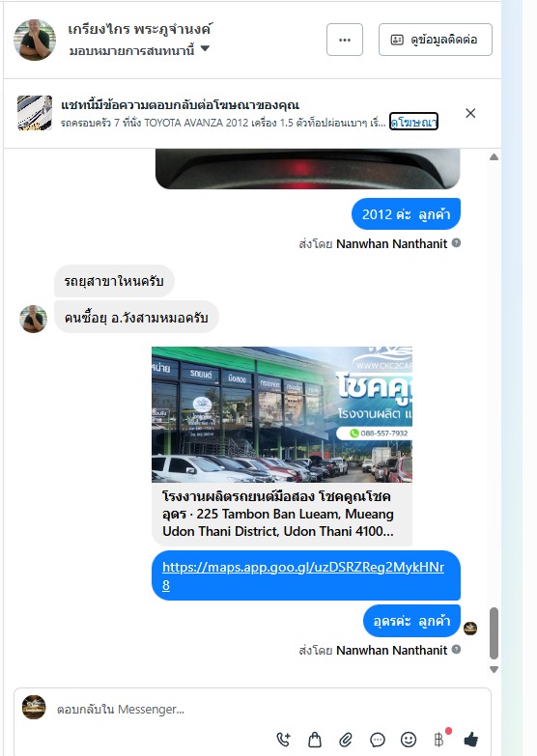Viewport: 537px width, 756px height.
Task: Click the chat scrollbar up arrow
Action: click(x=494, y=157)
